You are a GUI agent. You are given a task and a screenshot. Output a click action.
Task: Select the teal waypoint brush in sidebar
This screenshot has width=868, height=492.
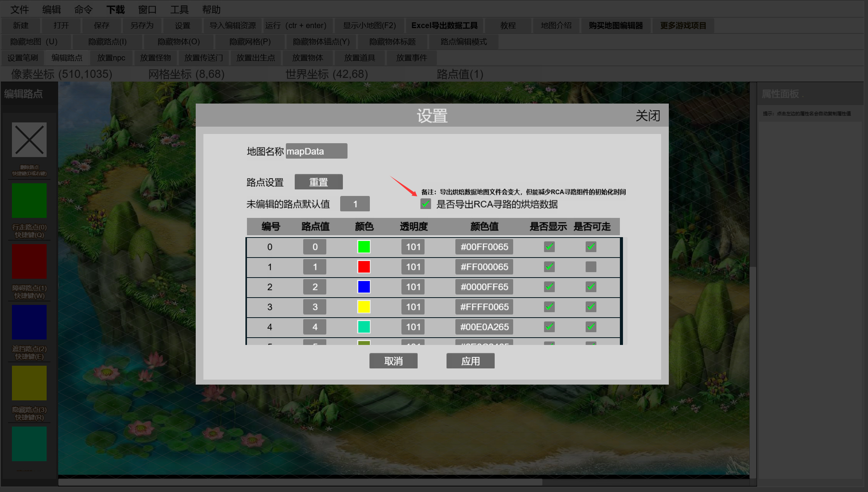(x=29, y=443)
